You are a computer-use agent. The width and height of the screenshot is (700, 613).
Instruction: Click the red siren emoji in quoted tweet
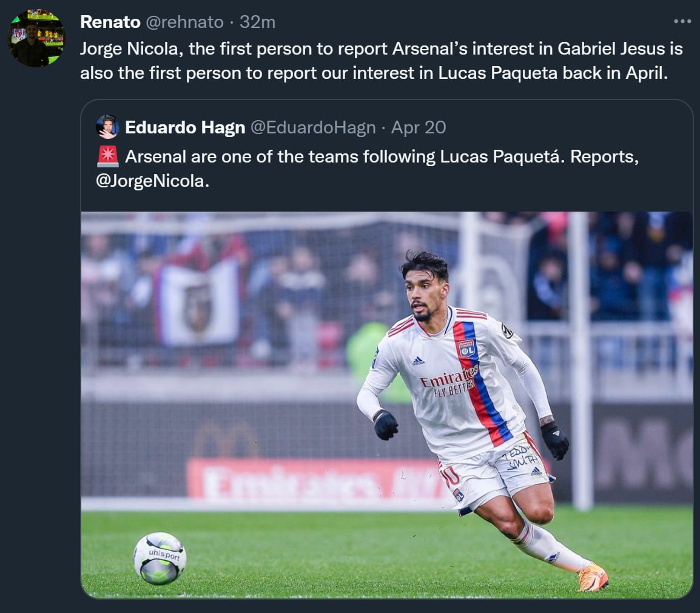(x=107, y=156)
